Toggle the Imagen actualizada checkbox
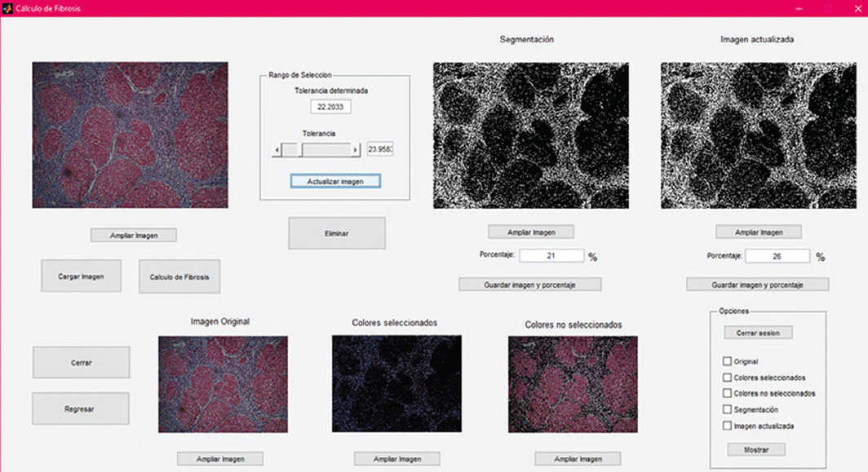Viewport: 868px width, 472px height. [x=727, y=426]
